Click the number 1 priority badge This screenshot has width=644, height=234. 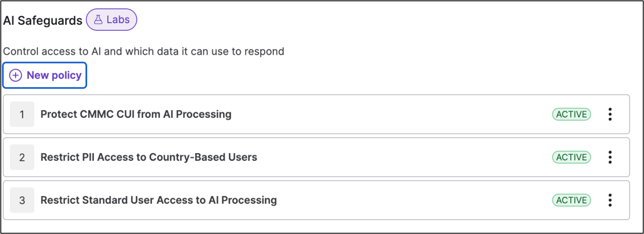pos(22,114)
